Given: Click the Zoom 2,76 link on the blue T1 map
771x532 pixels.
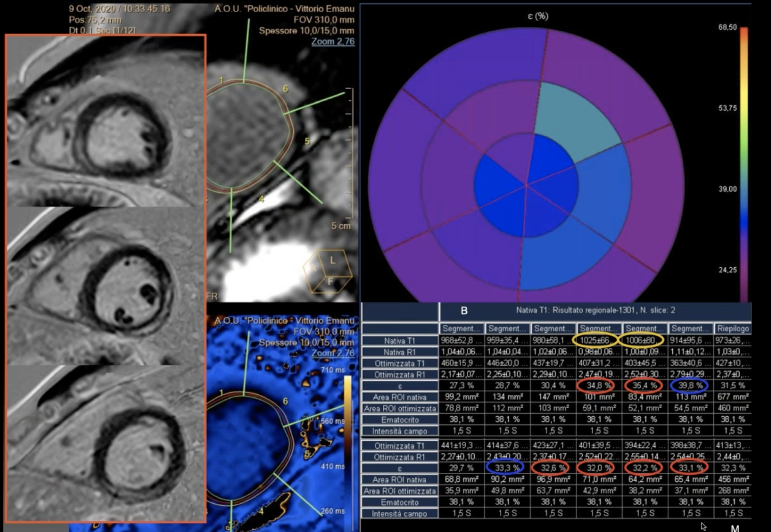Looking at the screenshot, I should click(x=333, y=353).
